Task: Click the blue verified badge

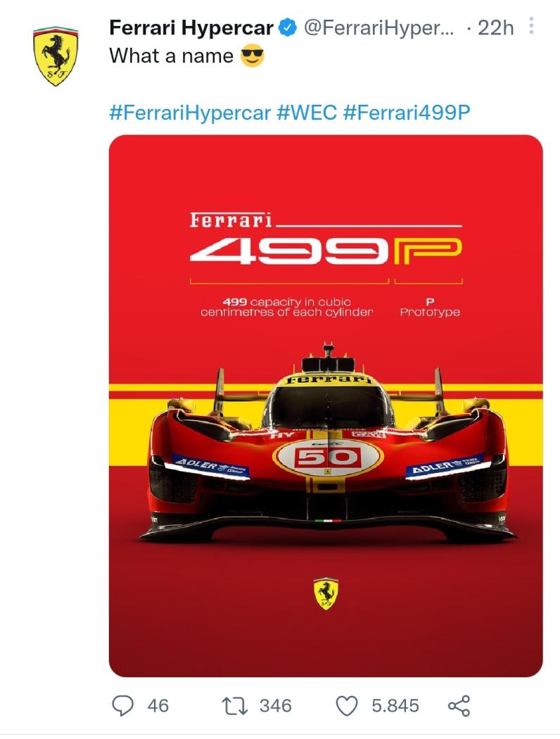Action: 288,28
